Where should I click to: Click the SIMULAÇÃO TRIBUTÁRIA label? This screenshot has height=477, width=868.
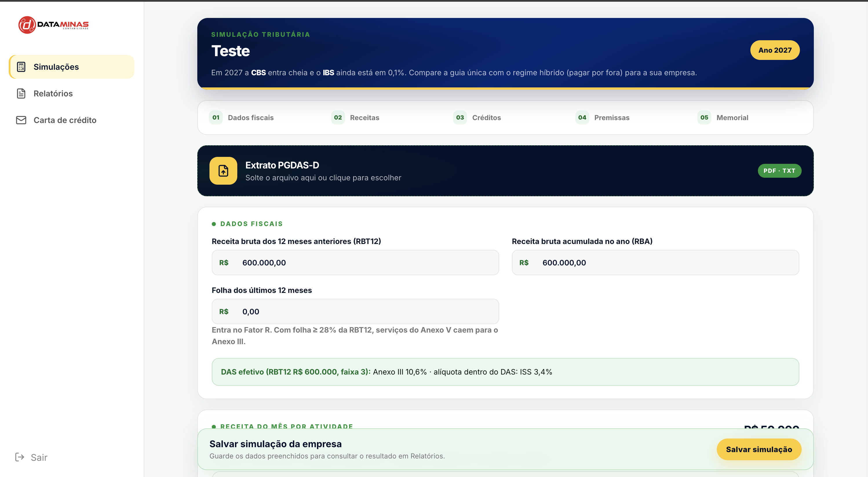point(260,34)
